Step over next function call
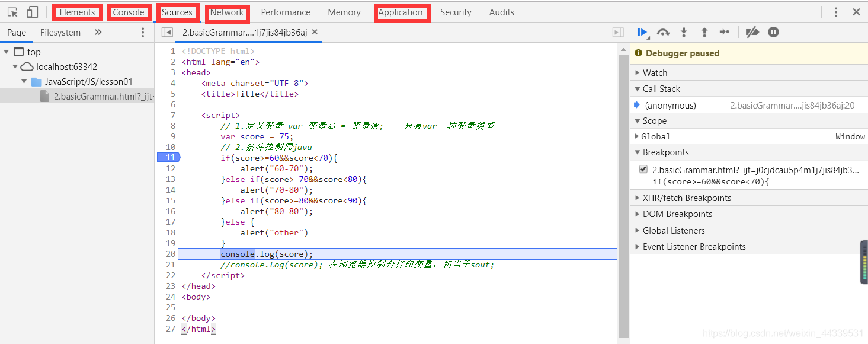The height and width of the screenshot is (344, 868). (664, 32)
